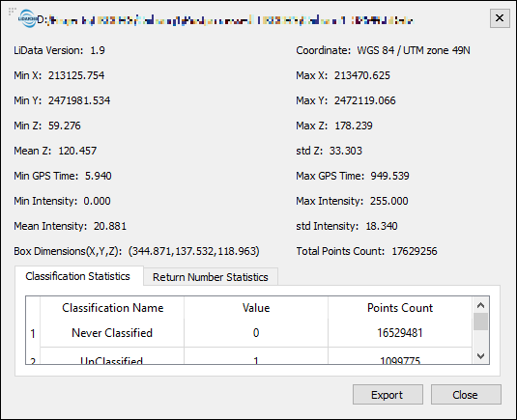Viewport: 517px width, 420px height.
Task: Click the std Intensity value 18.340
Action: [x=382, y=226]
